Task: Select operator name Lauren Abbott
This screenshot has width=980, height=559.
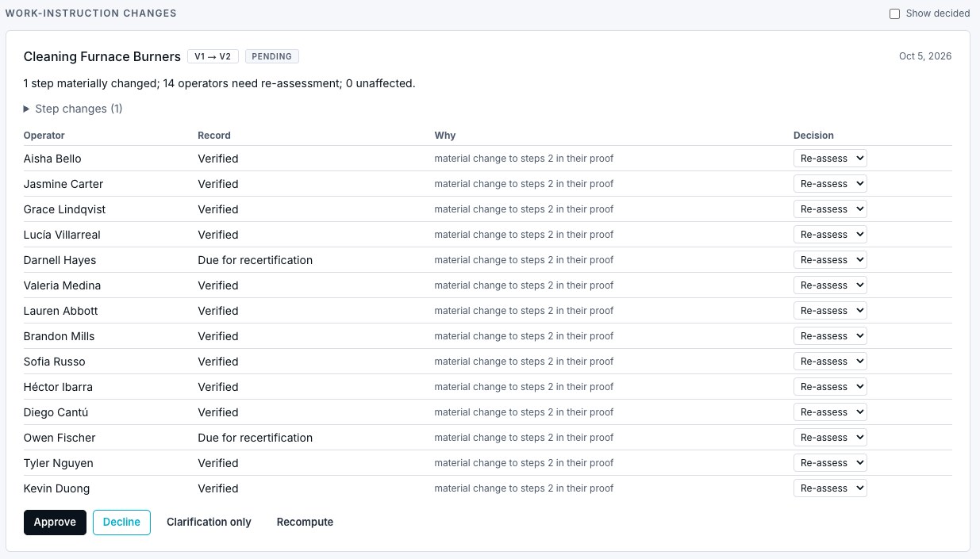Action: coord(61,311)
